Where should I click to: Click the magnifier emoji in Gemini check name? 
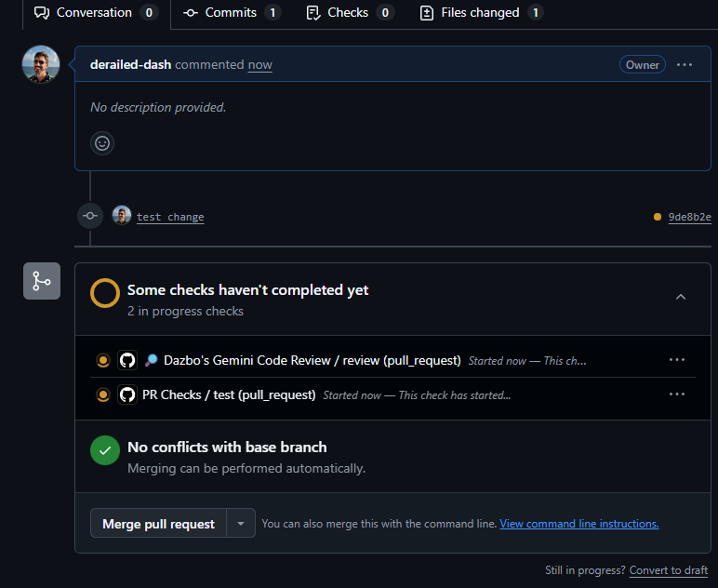151,360
